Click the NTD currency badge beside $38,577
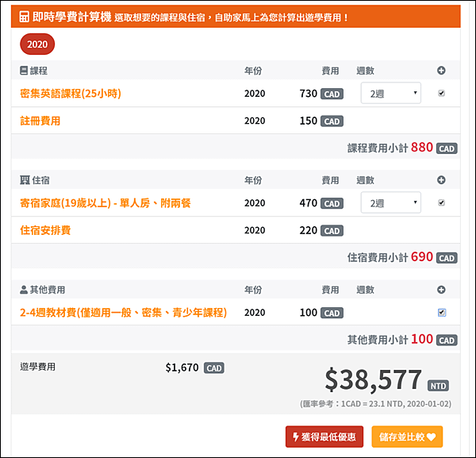This screenshot has height=458, width=476. point(438,386)
